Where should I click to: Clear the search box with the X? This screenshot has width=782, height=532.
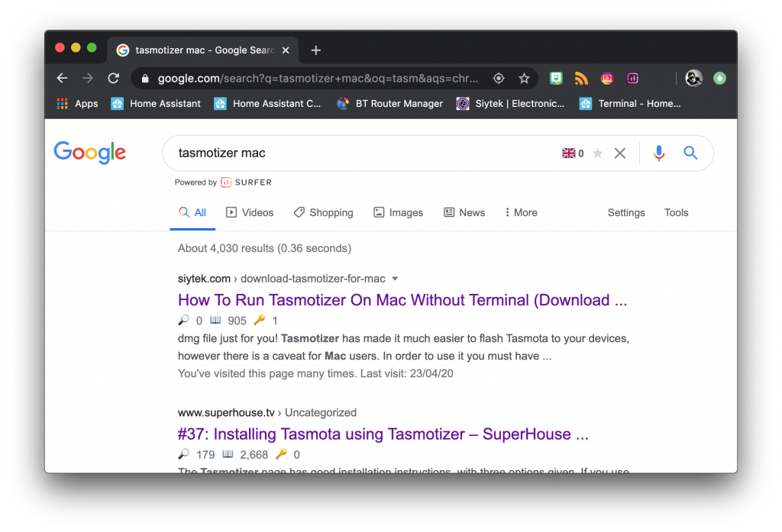(620, 153)
